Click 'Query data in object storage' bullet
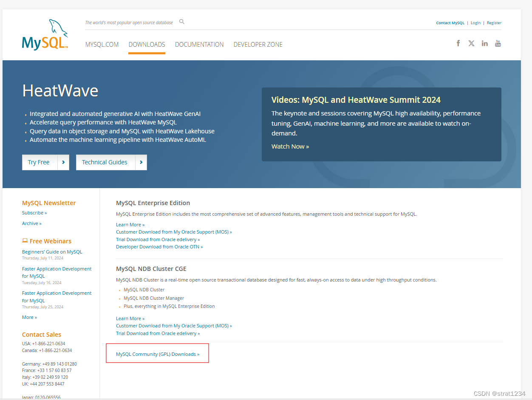 click(122, 131)
